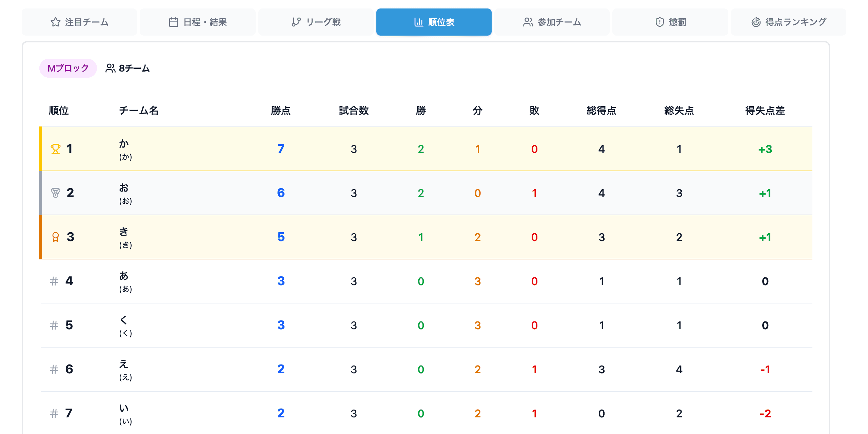Click points value 7 for team か
Viewport: 868px width, 434px height.
281,149
